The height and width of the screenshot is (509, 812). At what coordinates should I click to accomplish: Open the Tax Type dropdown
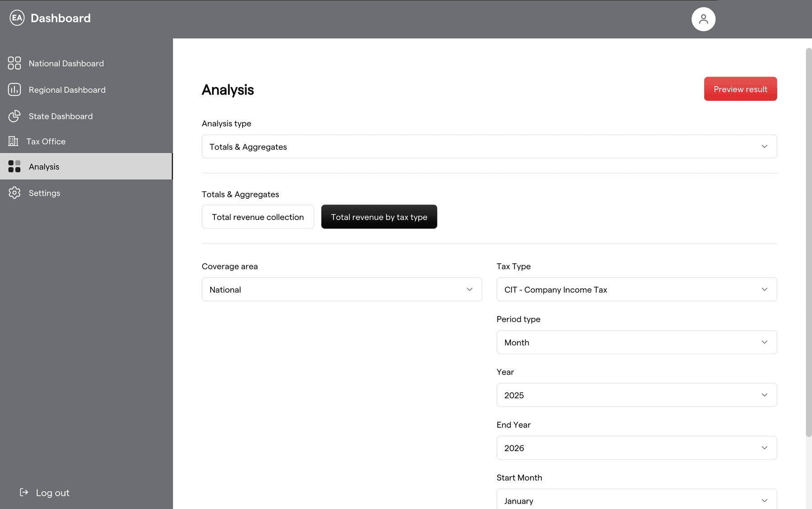pyautogui.click(x=637, y=289)
